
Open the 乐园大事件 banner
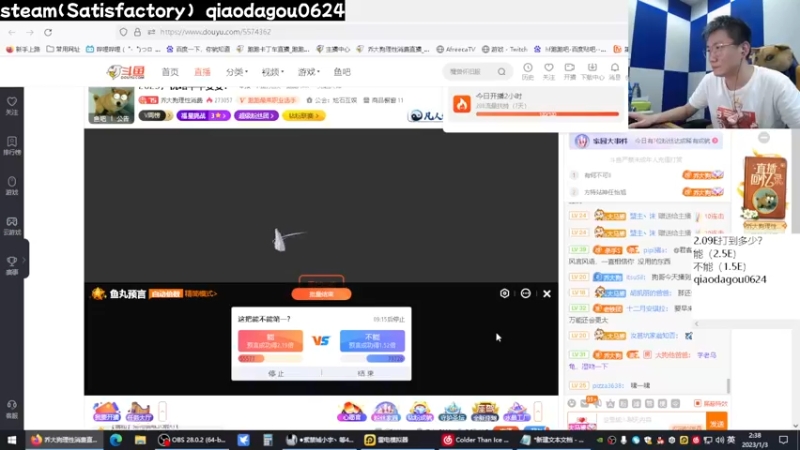646,141
